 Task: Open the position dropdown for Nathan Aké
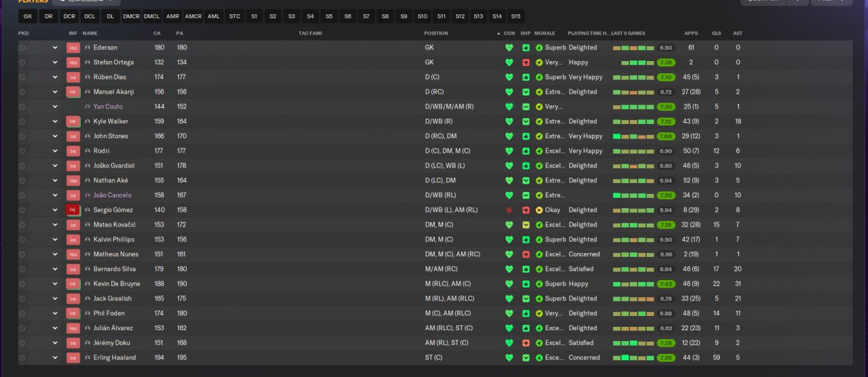click(x=55, y=180)
